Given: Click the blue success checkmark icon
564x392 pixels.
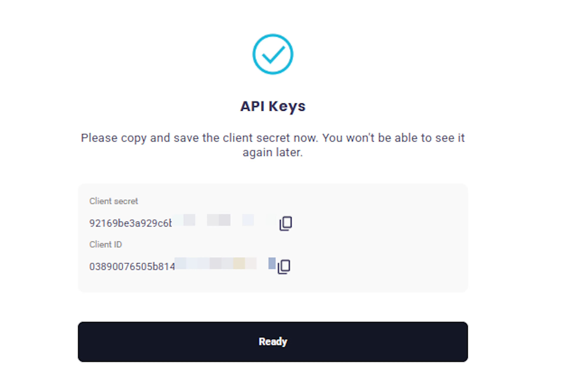Looking at the screenshot, I should point(273,54).
